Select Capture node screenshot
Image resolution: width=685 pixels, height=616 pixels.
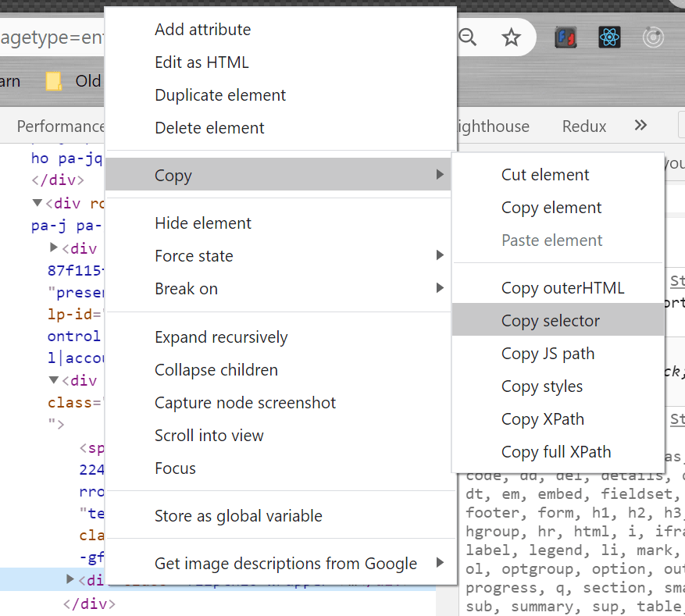[x=245, y=403]
